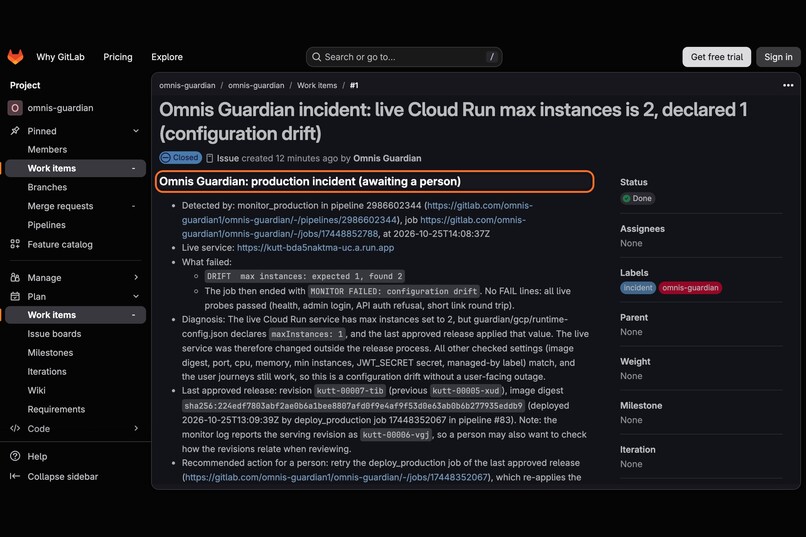Click the Sign in button
Screen dimensions: 806x537
(x=778, y=57)
